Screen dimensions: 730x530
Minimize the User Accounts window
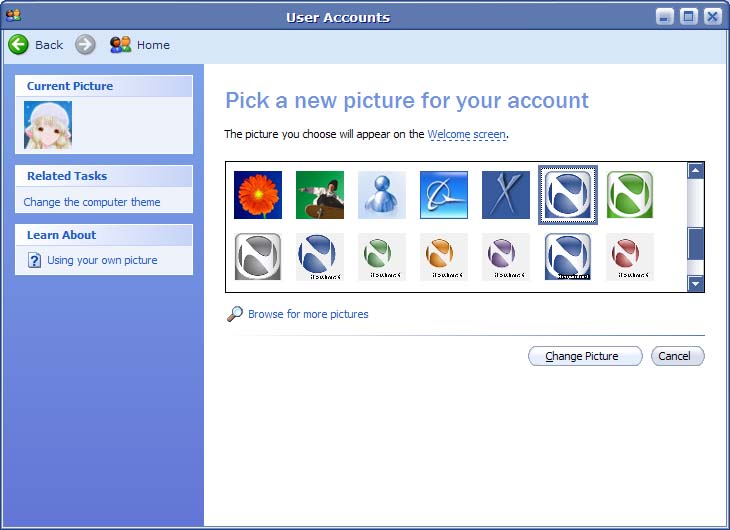tap(665, 17)
